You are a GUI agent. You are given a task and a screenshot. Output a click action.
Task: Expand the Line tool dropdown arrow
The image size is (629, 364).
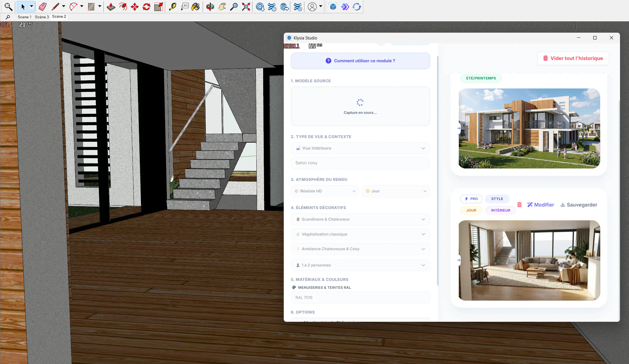pos(64,6)
